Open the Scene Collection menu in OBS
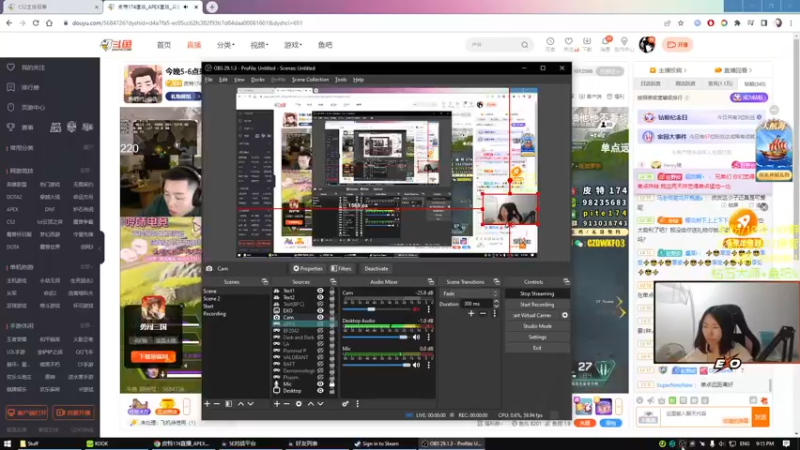800x450 pixels. 310,80
